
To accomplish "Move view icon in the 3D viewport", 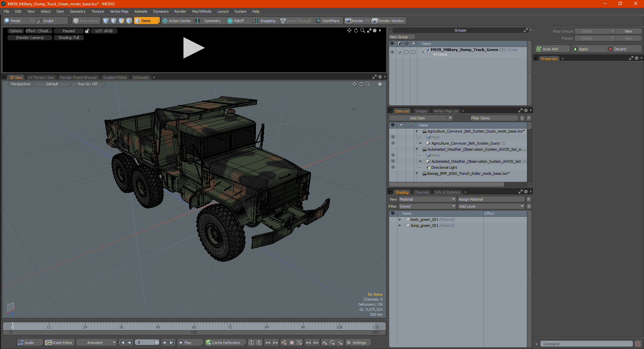I will click(x=355, y=84).
